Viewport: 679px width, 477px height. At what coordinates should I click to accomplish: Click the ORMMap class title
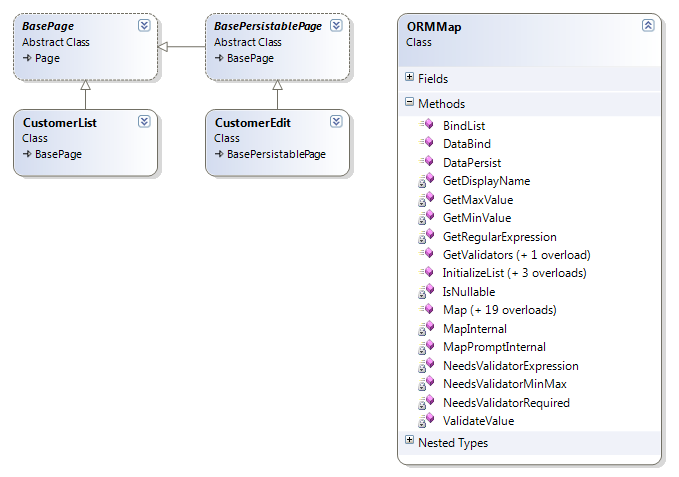[433, 27]
